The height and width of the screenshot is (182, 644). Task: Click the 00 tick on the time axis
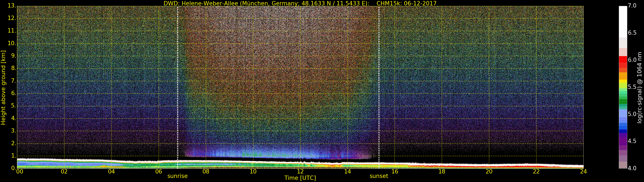click(20, 172)
